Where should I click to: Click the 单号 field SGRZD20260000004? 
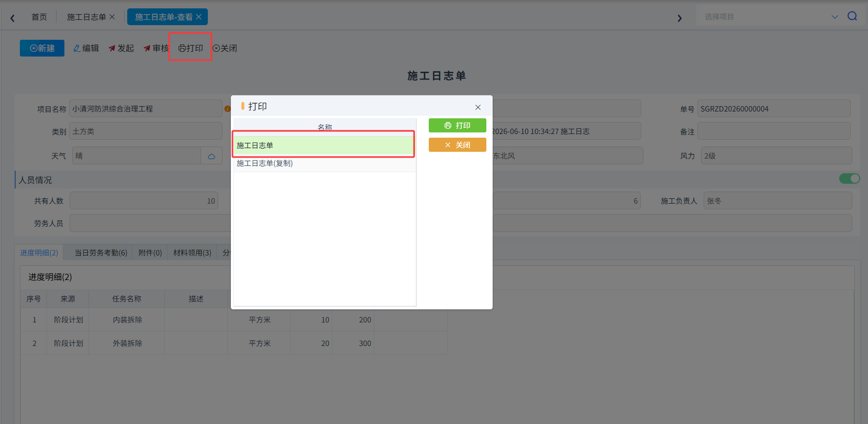click(x=774, y=109)
